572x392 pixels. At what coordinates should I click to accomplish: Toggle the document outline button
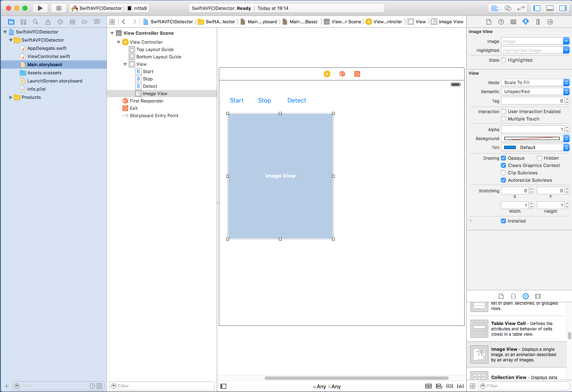(x=223, y=386)
